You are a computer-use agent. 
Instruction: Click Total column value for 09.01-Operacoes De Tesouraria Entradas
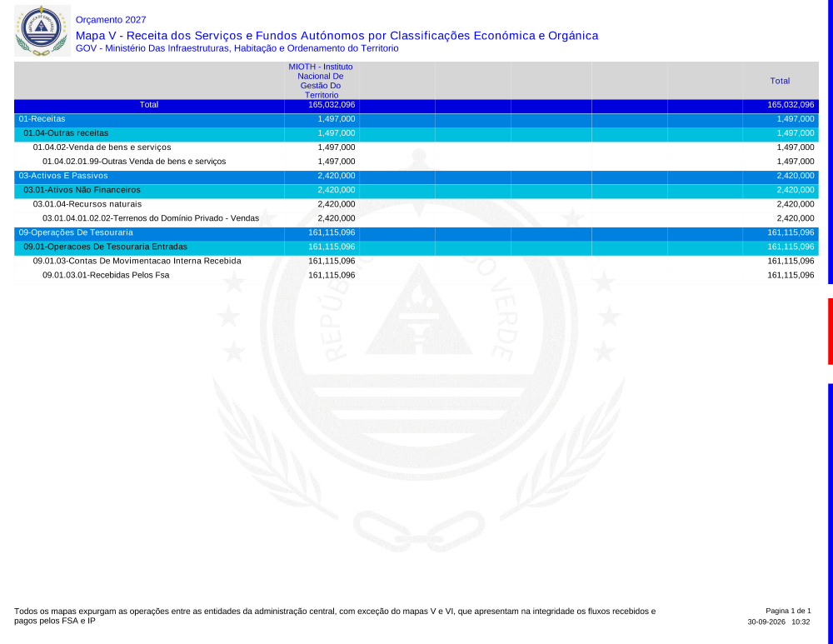(791, 247)
